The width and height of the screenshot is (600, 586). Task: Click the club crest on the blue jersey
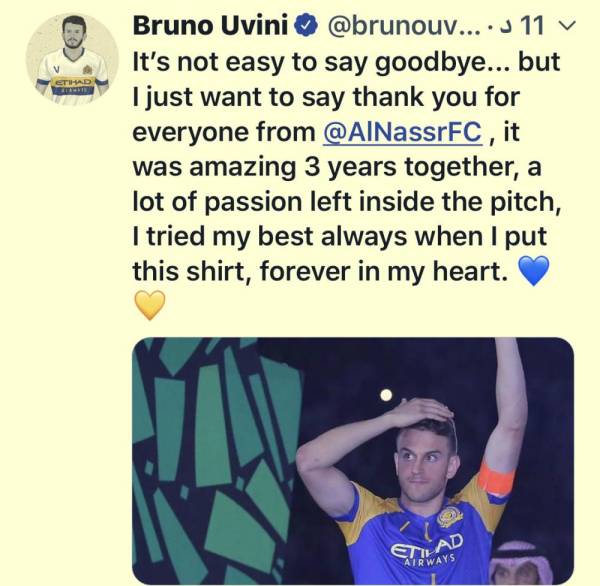(449, 517)
